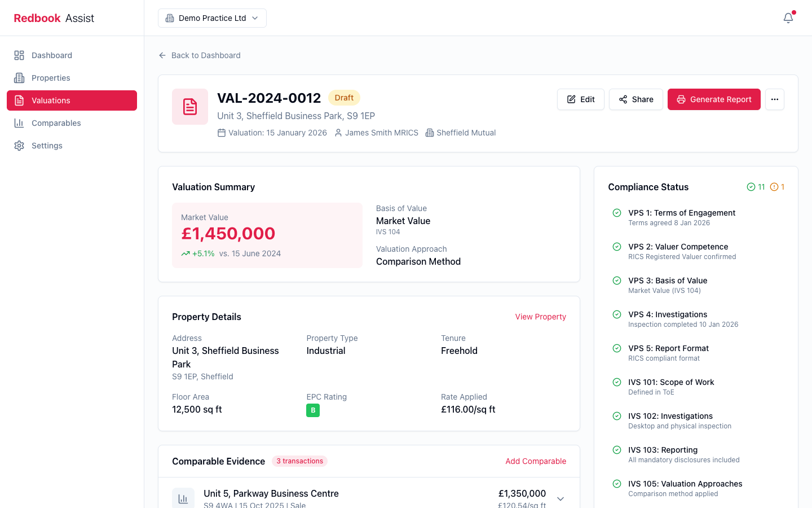Click the orange compliance warning count icon
This screenshot has height=508, width=812.
(x=774, y=187)
